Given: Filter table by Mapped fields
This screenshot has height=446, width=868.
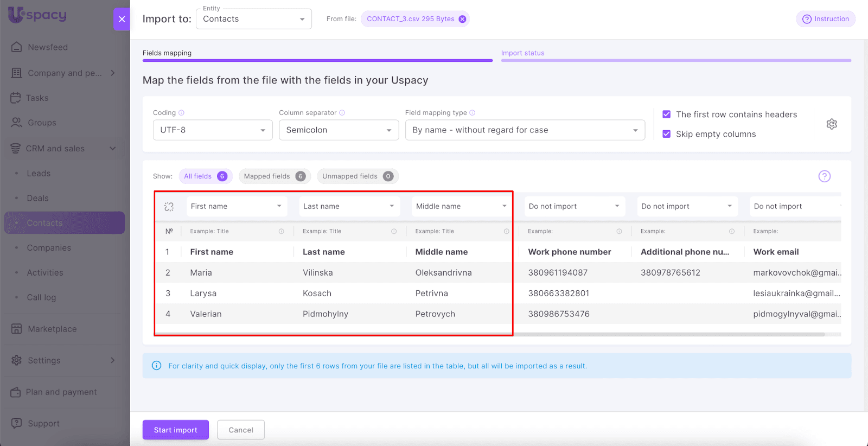Looking at the screenshot, I should point(274,176).
